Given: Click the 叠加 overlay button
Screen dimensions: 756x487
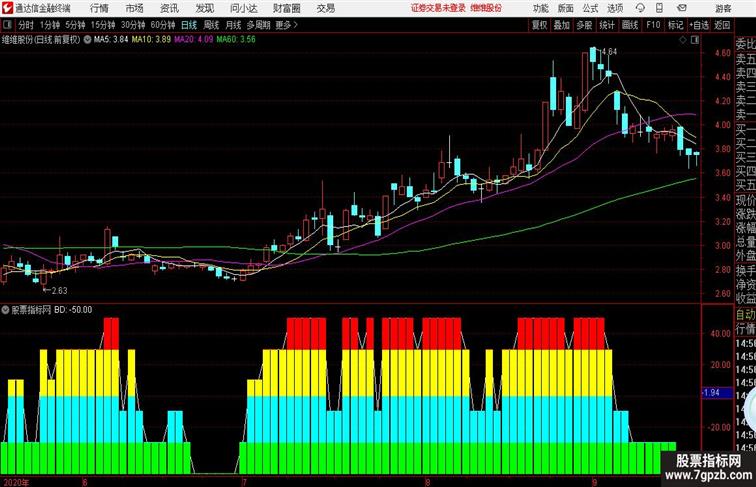Looking at the screenshot, I should (562, 25).
